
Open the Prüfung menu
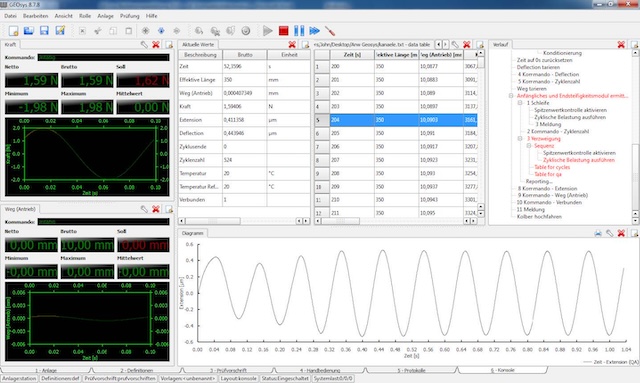click(129, 16)
